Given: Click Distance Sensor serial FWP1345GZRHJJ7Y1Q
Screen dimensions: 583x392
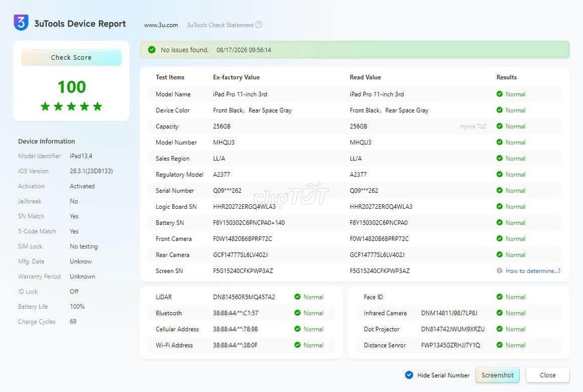Looking at the screenshot, I should [x=451, y=345].
